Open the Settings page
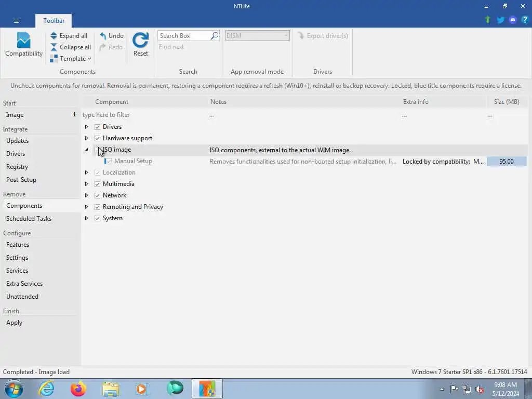 click(41, 258)
